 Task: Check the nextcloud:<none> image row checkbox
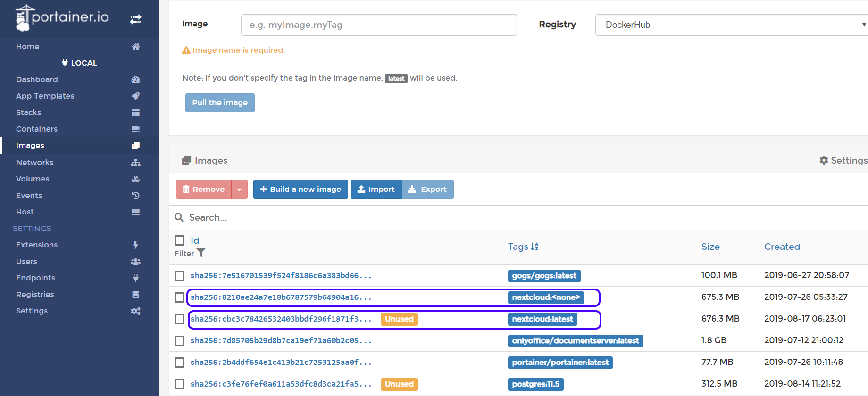tap(179, 297)
